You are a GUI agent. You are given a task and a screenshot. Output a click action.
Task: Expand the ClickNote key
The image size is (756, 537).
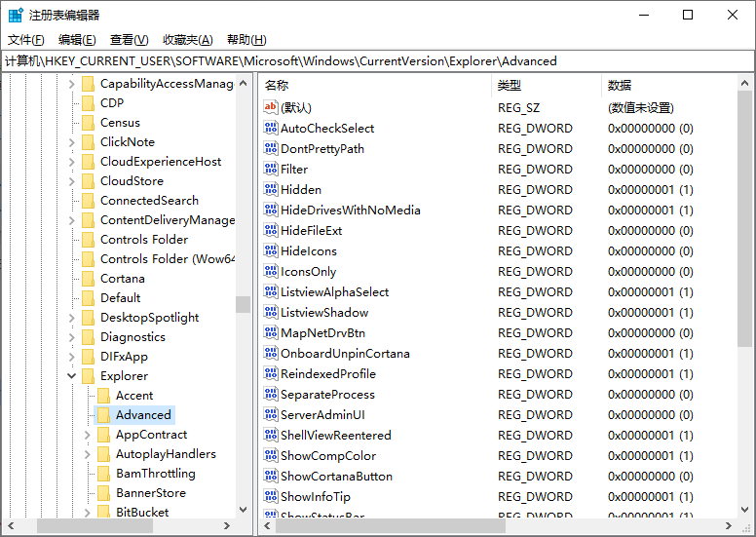tap(72, 142)
